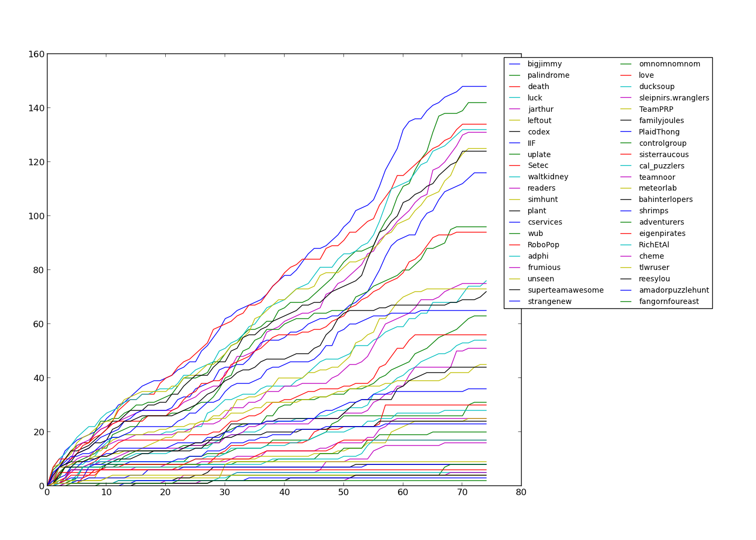This screenshot has height=540, width=756.
Task: Select the strangenew legend label
Action: pos(550,301)
